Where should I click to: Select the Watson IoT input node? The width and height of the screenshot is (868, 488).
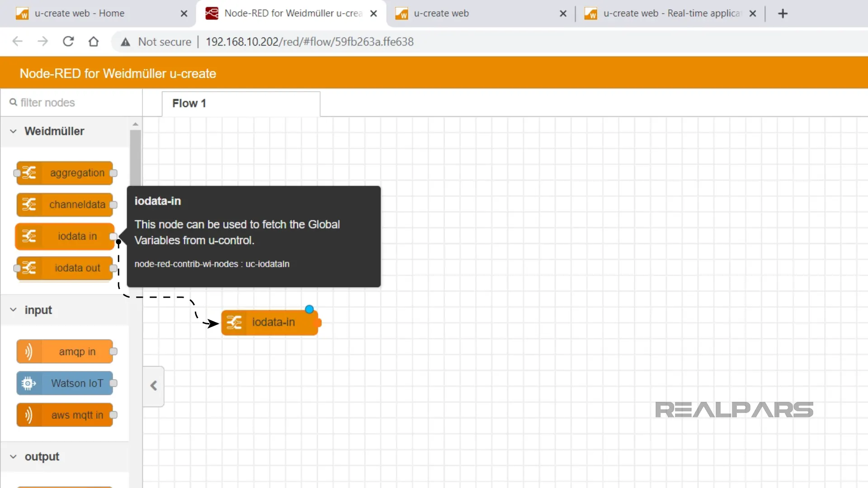65,383
